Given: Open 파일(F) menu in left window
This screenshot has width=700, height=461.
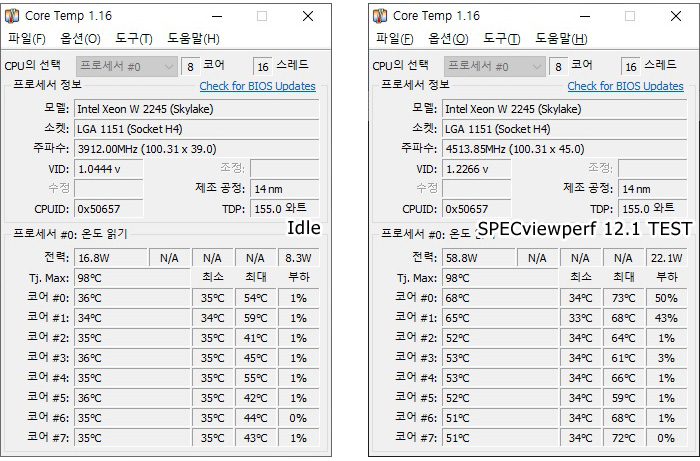Looking at the screenshot, I should (27, 39).
